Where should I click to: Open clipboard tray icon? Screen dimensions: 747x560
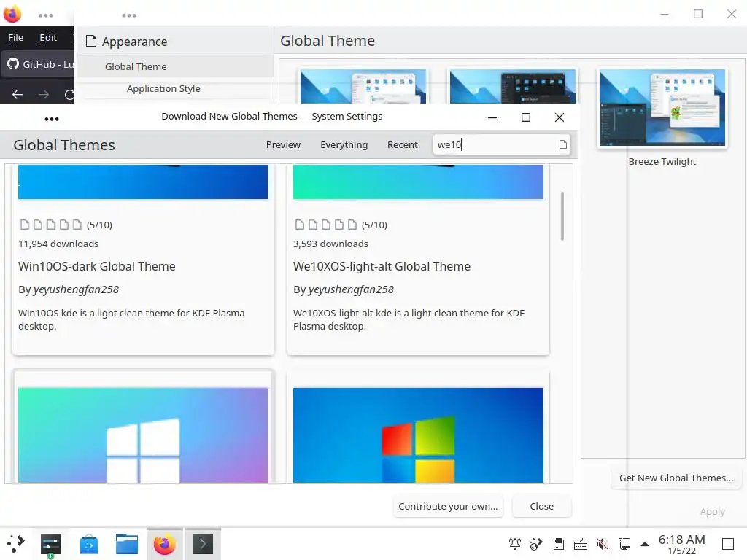pyautogui.click(x=558, y=544)
